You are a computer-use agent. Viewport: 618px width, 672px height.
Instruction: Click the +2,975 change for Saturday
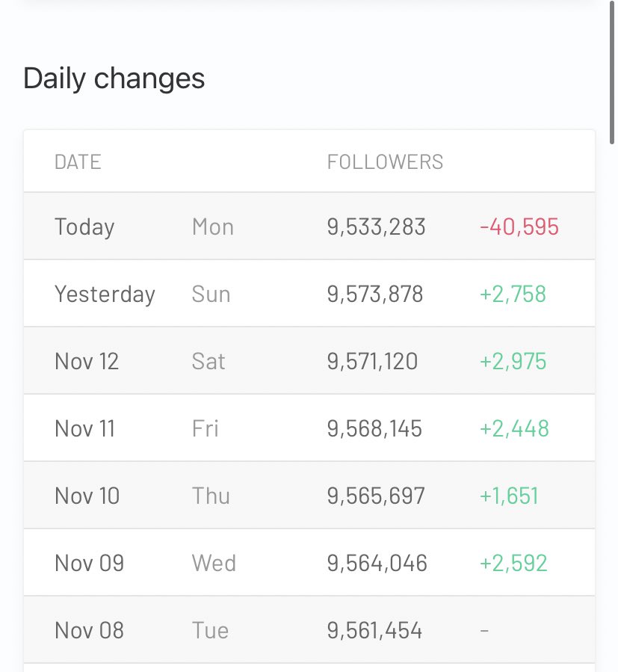513,361
